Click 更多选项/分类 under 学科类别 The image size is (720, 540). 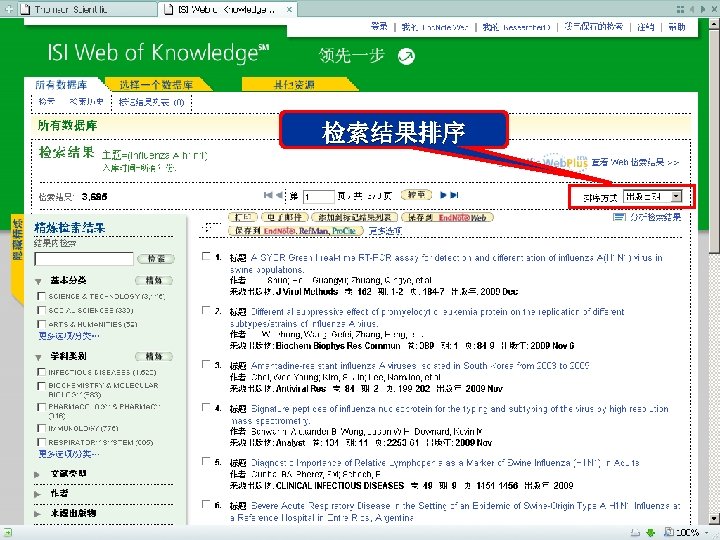pyautogui.click(x=68, y=454)
